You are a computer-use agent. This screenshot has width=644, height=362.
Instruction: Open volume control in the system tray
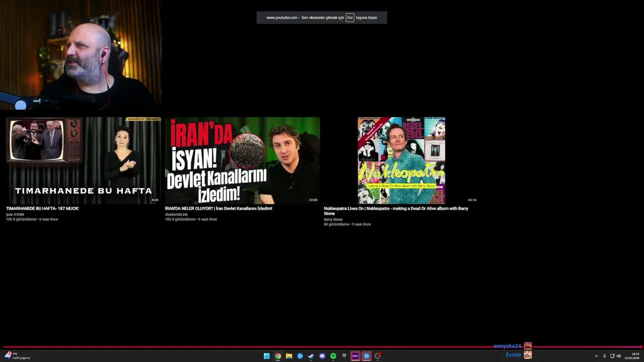pos(619,356)
